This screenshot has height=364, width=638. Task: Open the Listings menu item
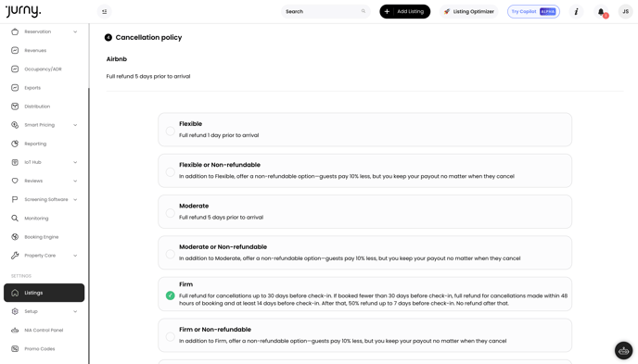point(44,293)
